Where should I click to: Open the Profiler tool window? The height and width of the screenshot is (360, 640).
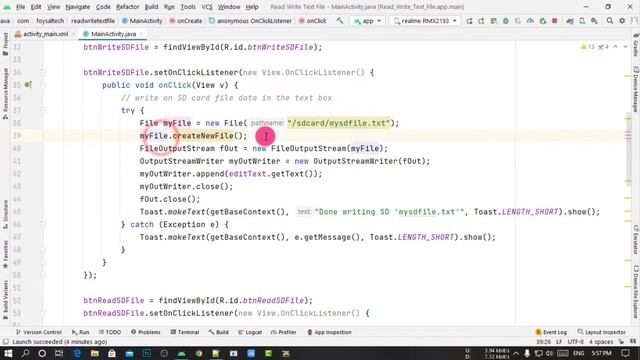click(x=284, y=332)
